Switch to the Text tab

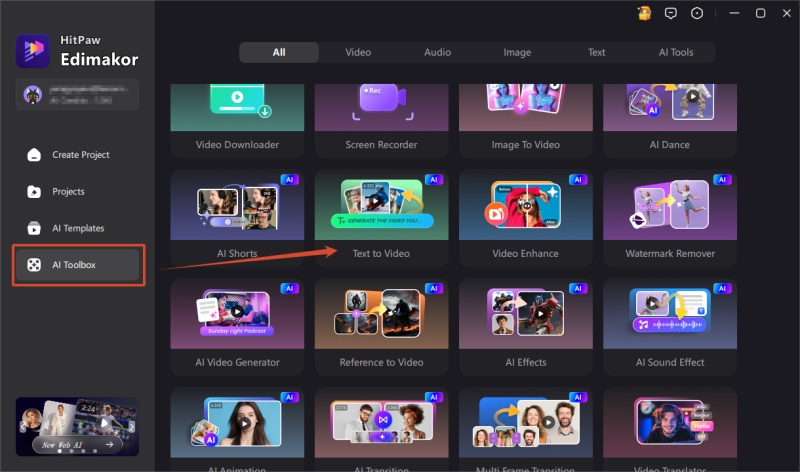click(596, 52)
